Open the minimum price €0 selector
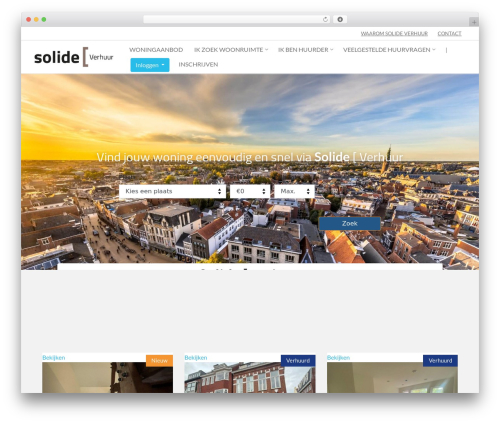 [250, 191]
